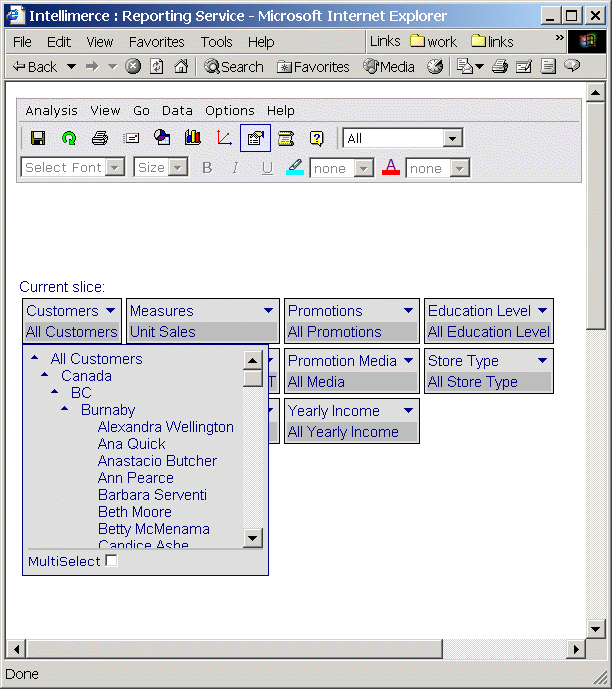Collapse the BC tree node
The height and width of the screenshot is (689, 612).
[54, 391]
